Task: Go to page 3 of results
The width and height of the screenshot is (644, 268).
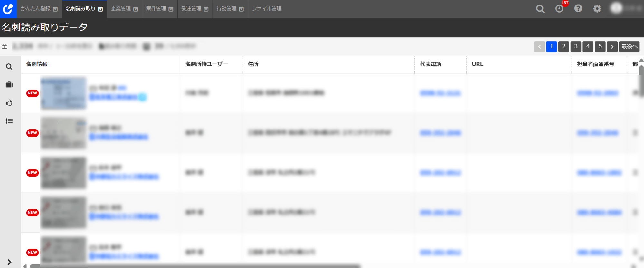Action: pos(576,46)
